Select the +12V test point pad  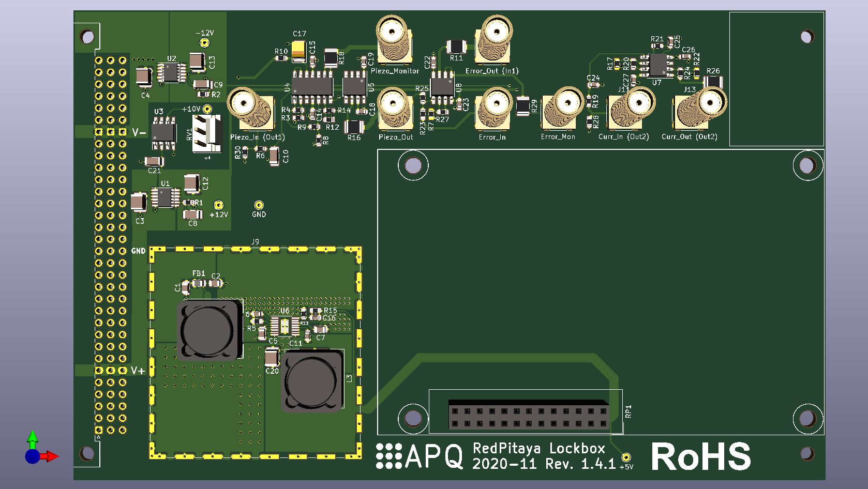click(219, 205)
